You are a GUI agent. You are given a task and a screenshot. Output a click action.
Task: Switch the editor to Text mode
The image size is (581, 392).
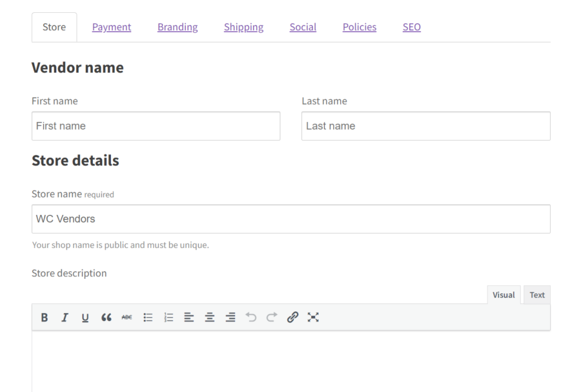[537, 294]
